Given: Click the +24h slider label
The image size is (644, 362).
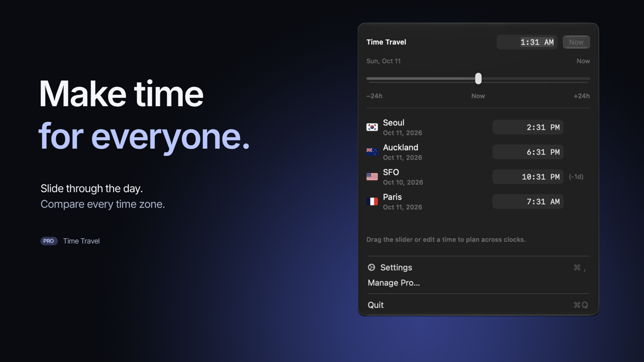Looking at the screenshot, I should 581,95.
